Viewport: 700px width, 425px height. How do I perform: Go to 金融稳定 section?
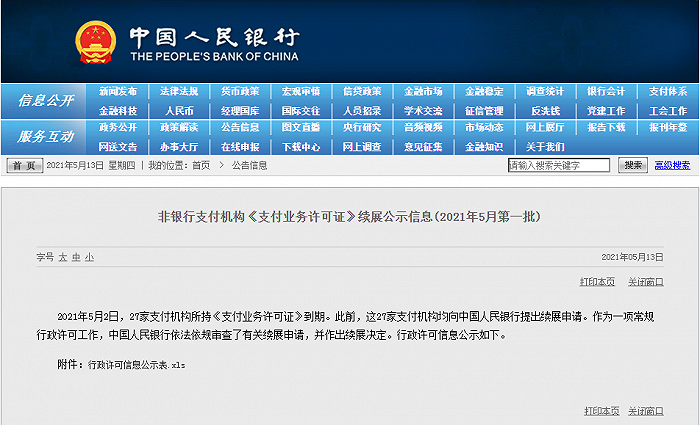pos(484,92)
